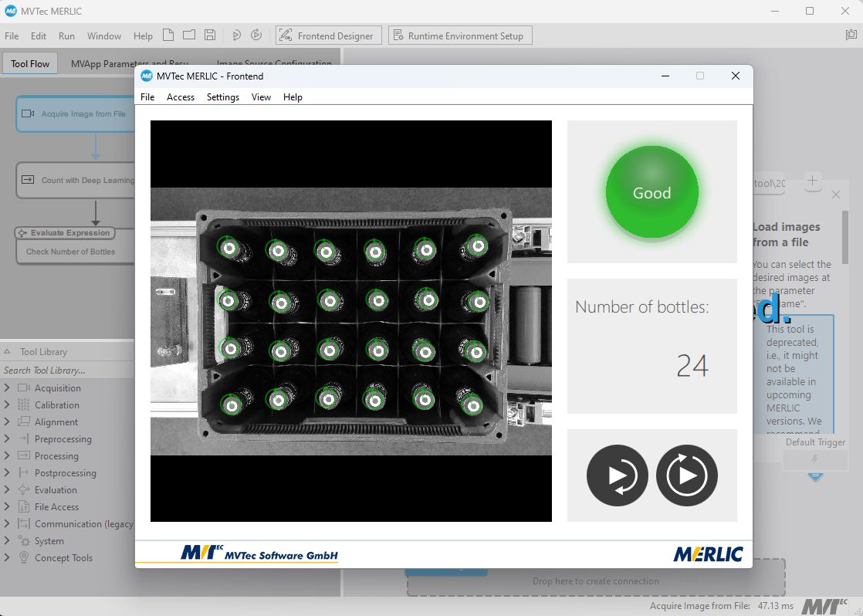The height and width of the screenshot is (616, 863).
Task: Open the Access menu in the Frontend
Action: click(181, 96)
